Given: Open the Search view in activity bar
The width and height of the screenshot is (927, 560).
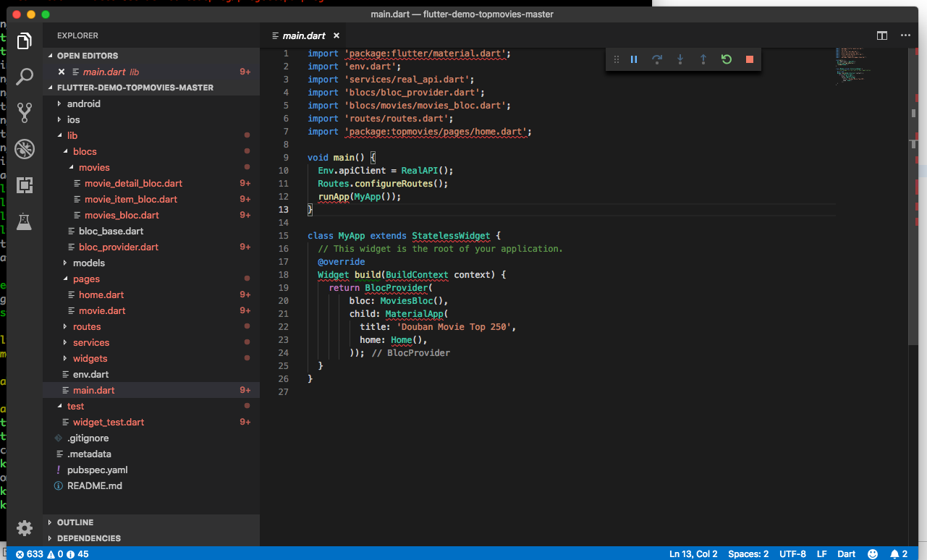Looking at the screenshot, I should pos(25,76).
